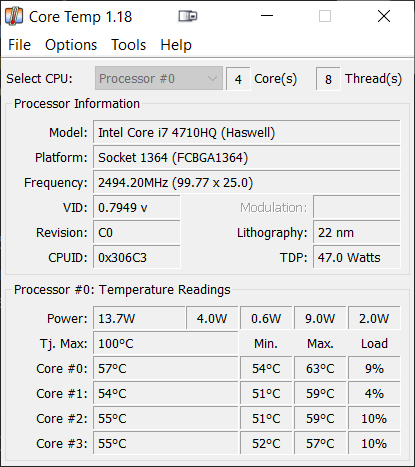Image resolution: width=415 pixels, height=467 pixels.
Task: Click the Platform value Socket 1364
Action: pos(247,158)
